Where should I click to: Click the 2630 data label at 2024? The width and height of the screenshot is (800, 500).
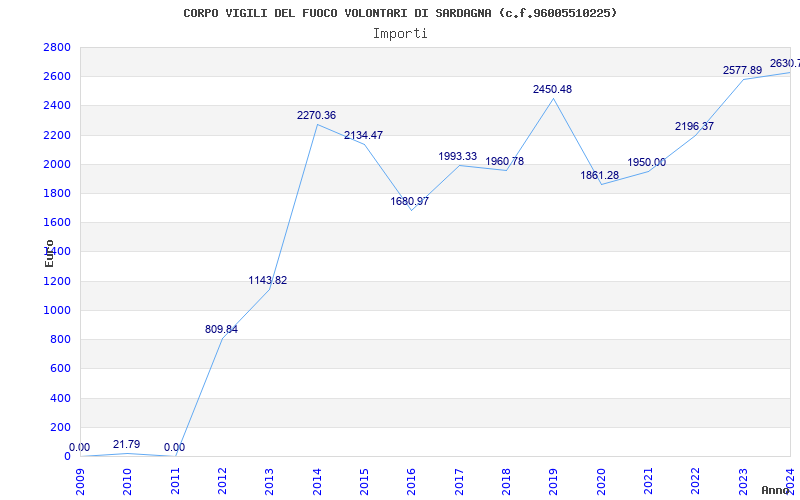coord(785,64)
